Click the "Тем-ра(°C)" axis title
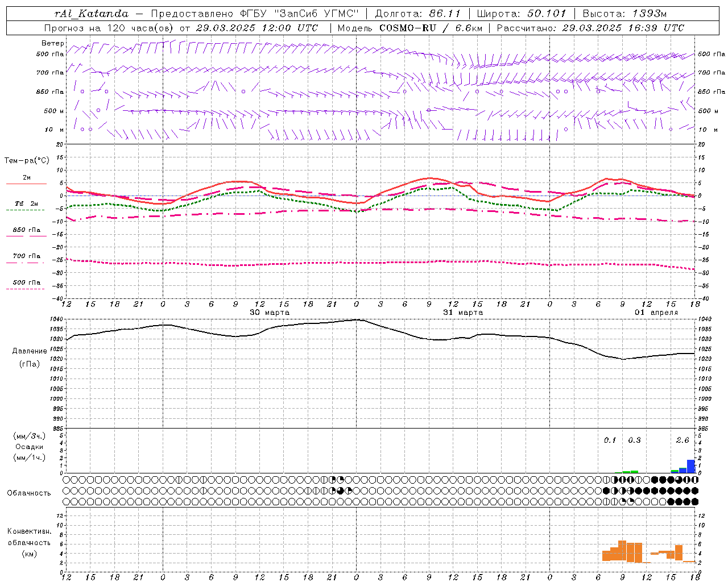This screenshot has height=582, width=728. (x=27, y=161)
